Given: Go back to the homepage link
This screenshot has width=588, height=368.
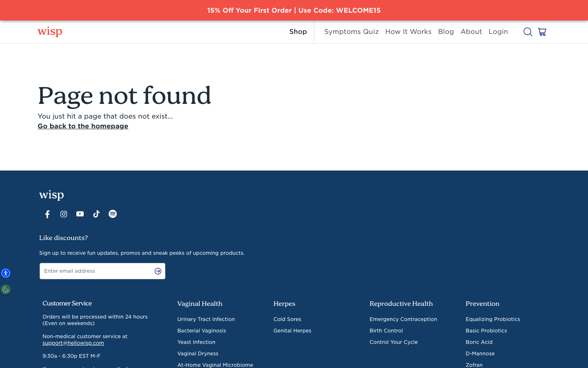Looking at the screenshot, I should click(x=83, y=126).
